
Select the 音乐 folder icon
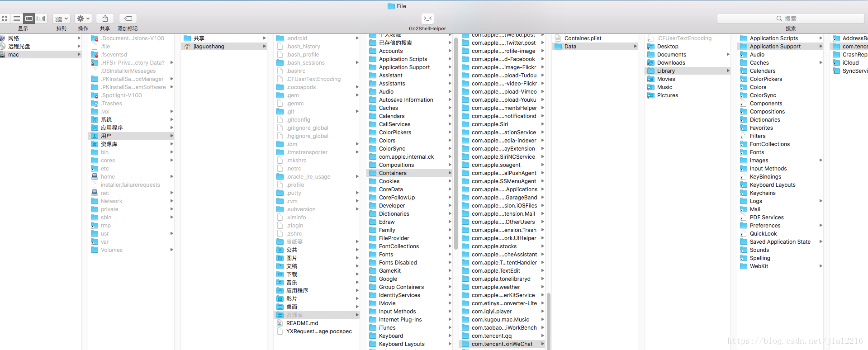click(280, 283)
